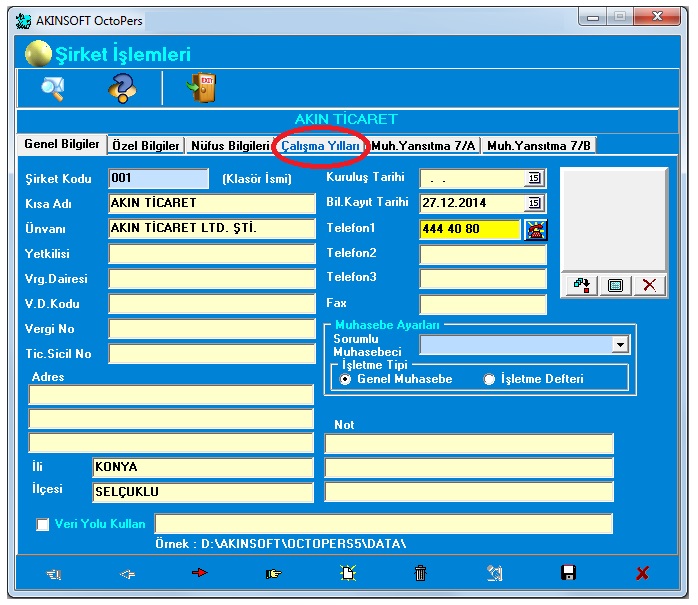Select Genel Muhasebe radio button
This screenshot has height=605, width=698.
[345, 379]
